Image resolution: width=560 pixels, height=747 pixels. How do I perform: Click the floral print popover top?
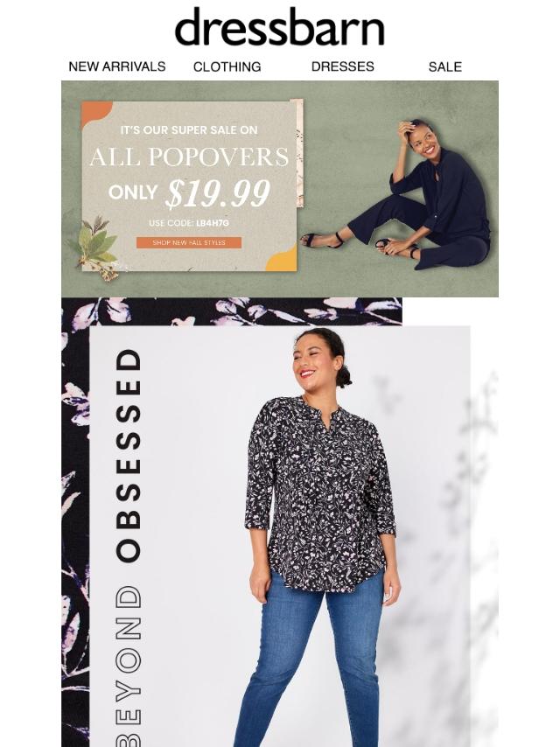[x=321, y=493]
